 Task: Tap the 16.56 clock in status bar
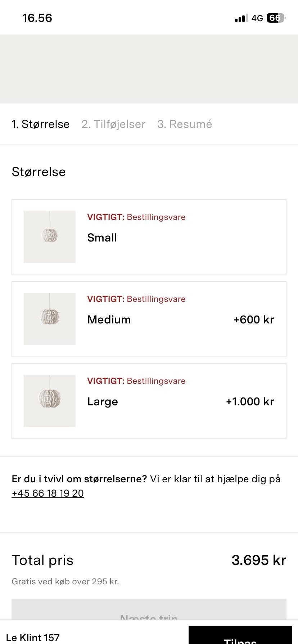coord(37,18)
